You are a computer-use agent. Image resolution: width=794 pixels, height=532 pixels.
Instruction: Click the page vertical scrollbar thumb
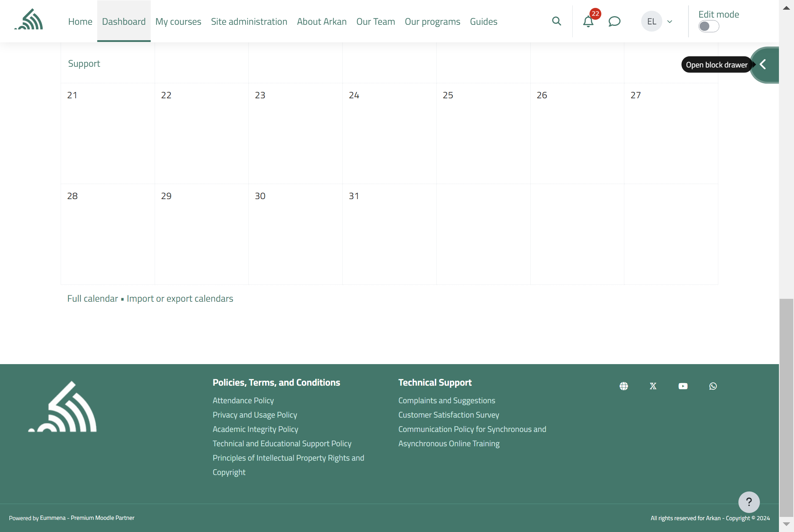[786, 408]
